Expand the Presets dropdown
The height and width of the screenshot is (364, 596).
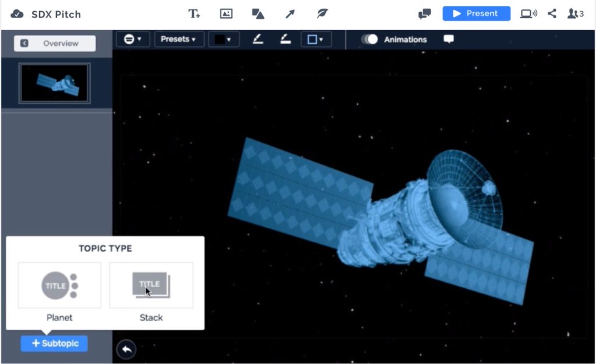179,40
